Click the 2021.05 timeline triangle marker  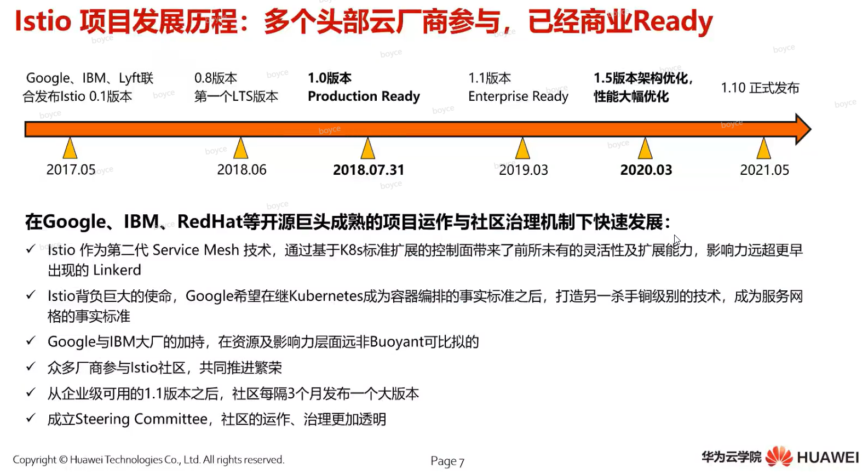click(763, 148)
